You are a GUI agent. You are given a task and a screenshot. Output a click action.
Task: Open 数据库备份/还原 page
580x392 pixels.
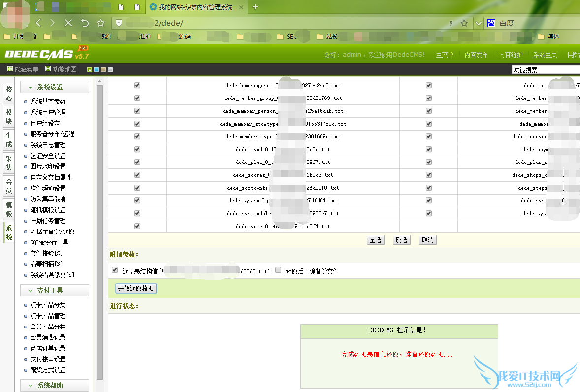click(52, 232)
